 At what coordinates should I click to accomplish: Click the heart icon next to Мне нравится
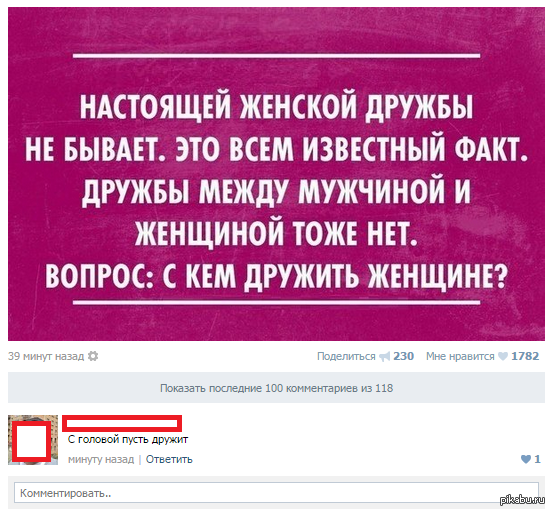[x=503, y=356]
